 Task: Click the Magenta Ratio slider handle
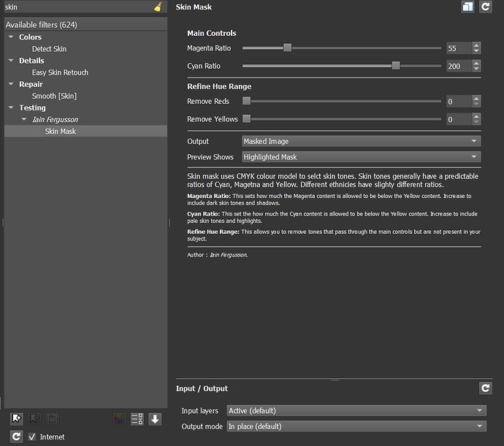click(x=287, y=48)
